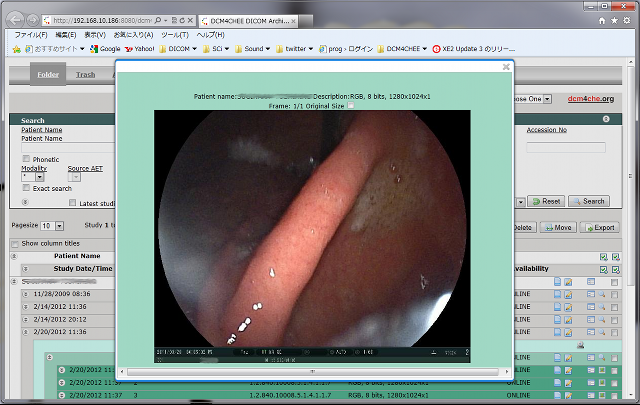Go back with the browser Back arrow

point(16,20)
